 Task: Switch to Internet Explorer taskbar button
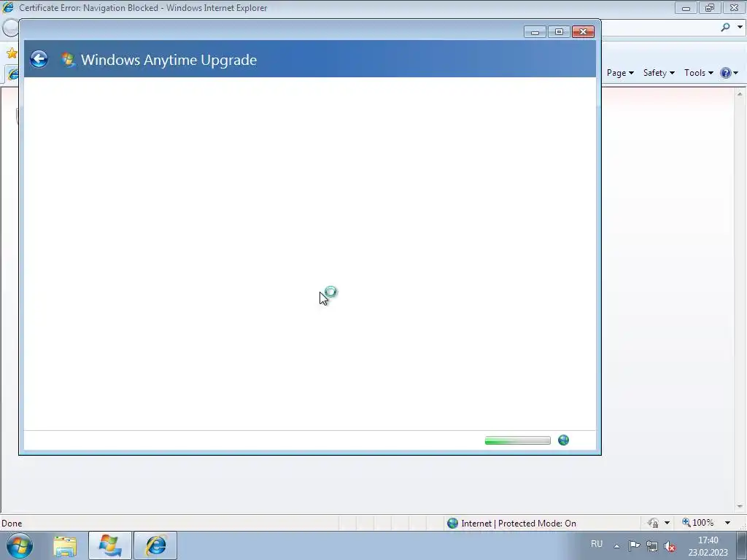click(155, 545)
